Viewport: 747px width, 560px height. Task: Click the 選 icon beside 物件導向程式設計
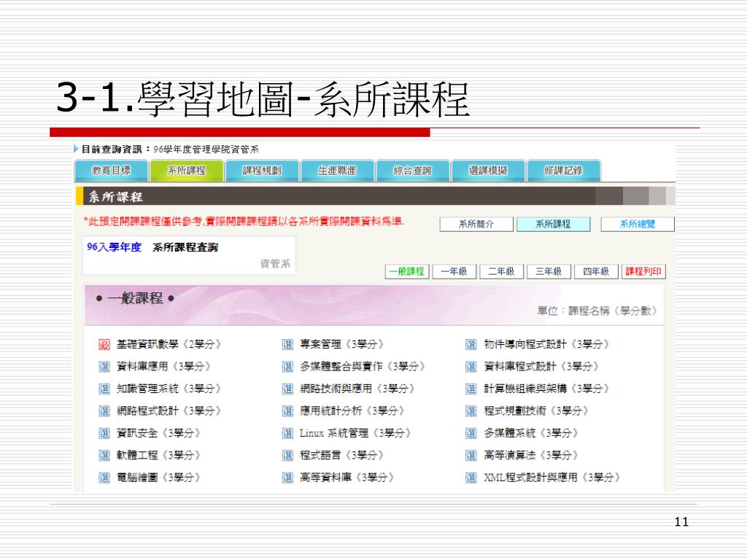coord(471,344)
